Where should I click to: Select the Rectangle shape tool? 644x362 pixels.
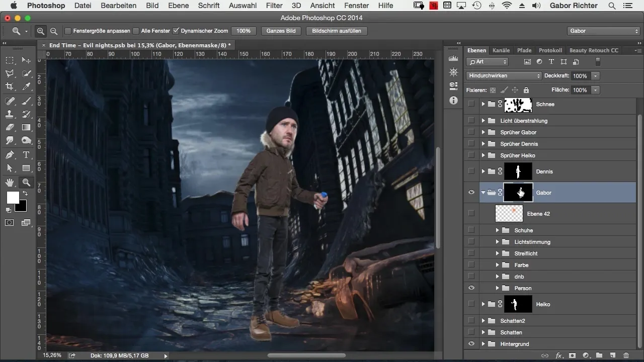click(x=26, y=168)
